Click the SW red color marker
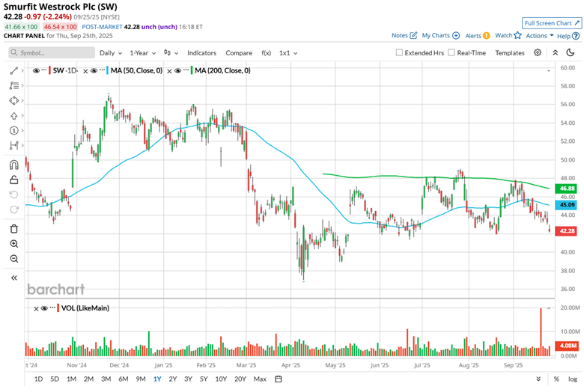The height and width of the screenshot is (392, 584). coord(49,70)
